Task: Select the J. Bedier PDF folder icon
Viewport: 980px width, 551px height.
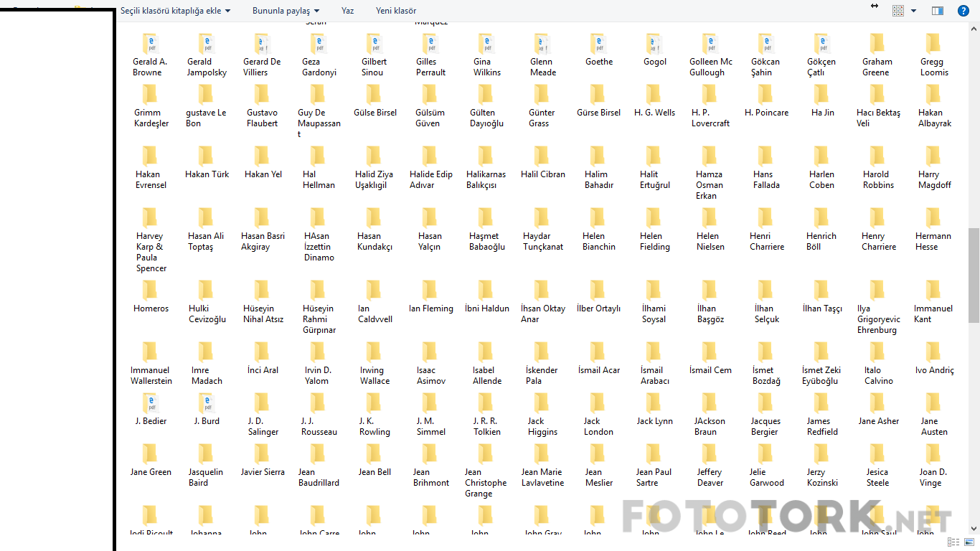Action: 150,403
